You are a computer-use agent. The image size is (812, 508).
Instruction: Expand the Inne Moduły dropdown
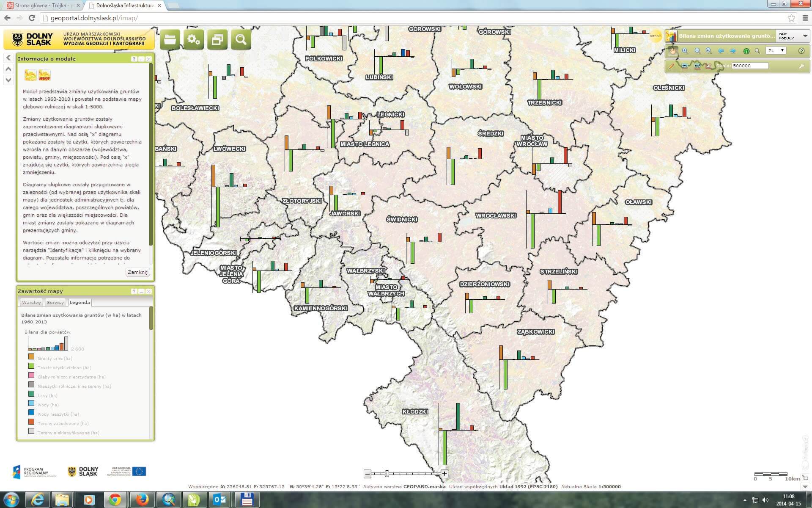coord(805,36)
